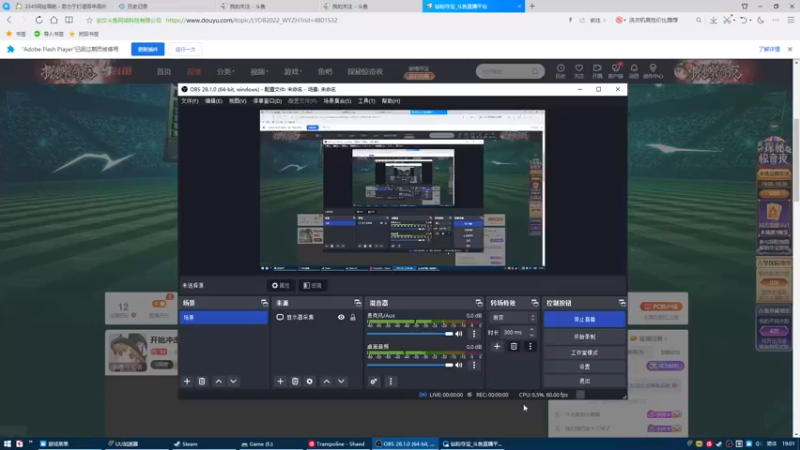Delete selected scene with trash icon
This screenshot has width=800, height=450.
[x=202, y=381]
